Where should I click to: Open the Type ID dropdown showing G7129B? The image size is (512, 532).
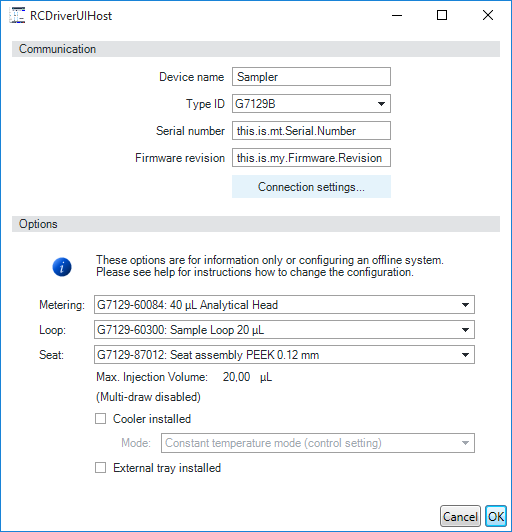coord(311,103)
